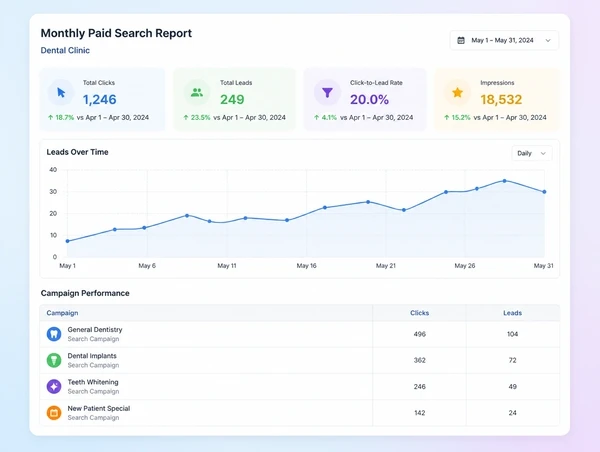Click the 40 y-axis label on chart
Viewport: 600px width, 452px height.
click(x=53, y=170)
